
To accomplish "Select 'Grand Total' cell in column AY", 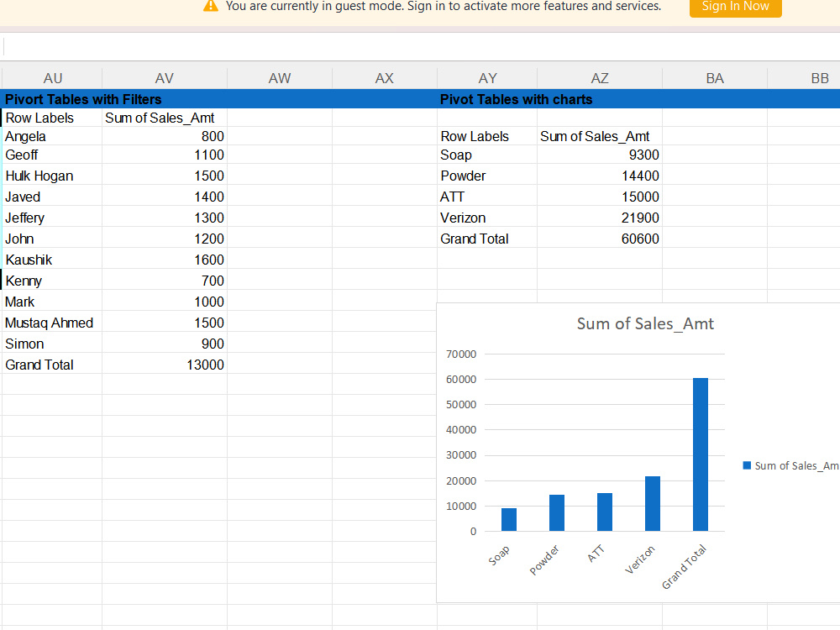I will click(x=487, y=239).
